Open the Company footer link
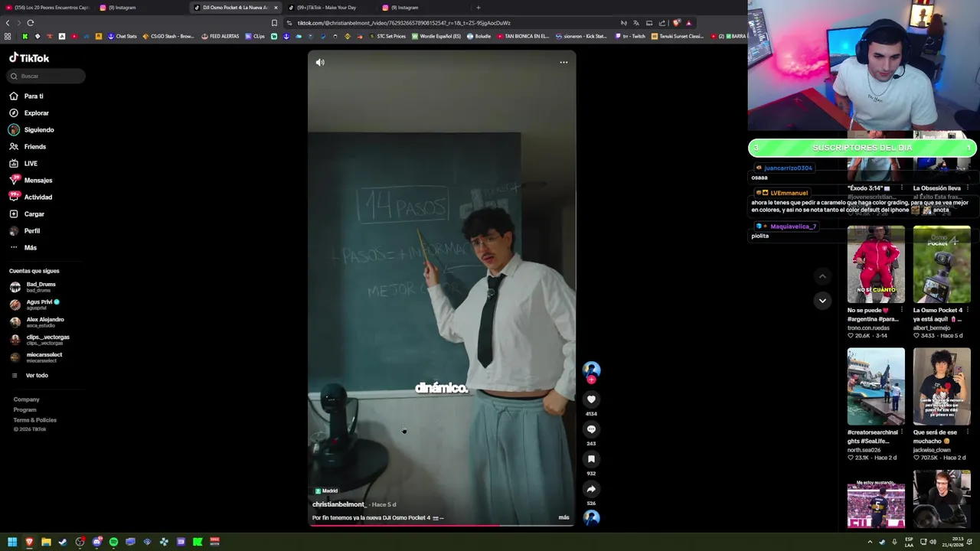Viewport: 980px width, 551px height. pos(26,399)
